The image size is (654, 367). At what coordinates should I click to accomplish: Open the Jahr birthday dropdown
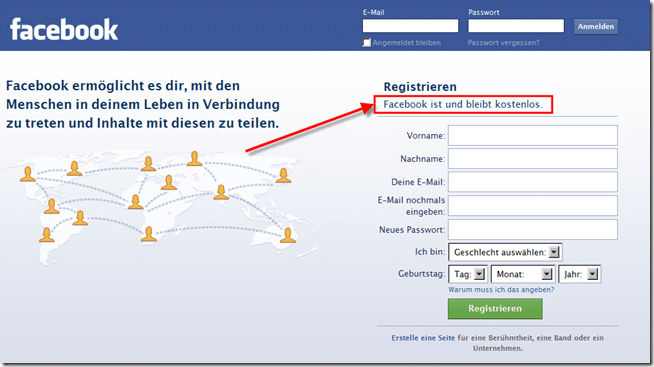pos(580,274)
